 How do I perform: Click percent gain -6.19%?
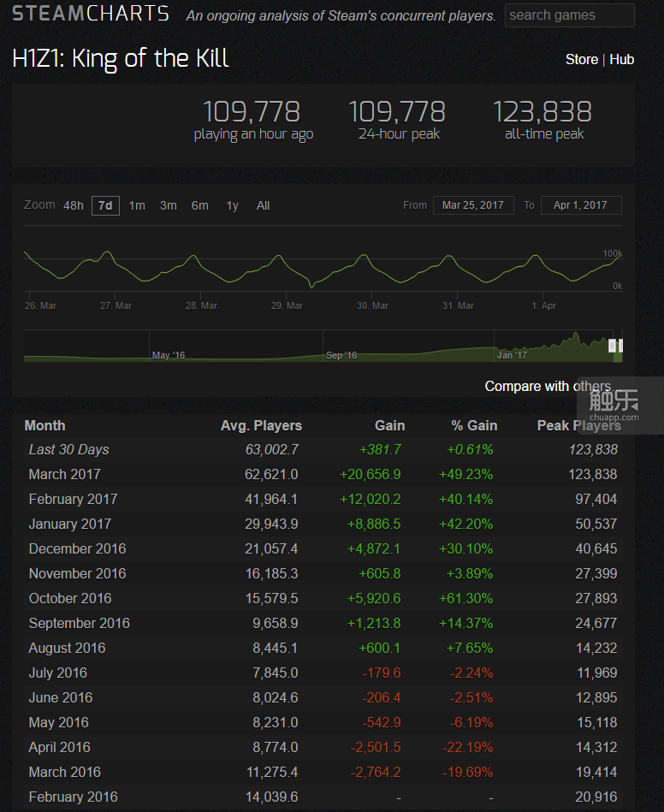[471, 723]
